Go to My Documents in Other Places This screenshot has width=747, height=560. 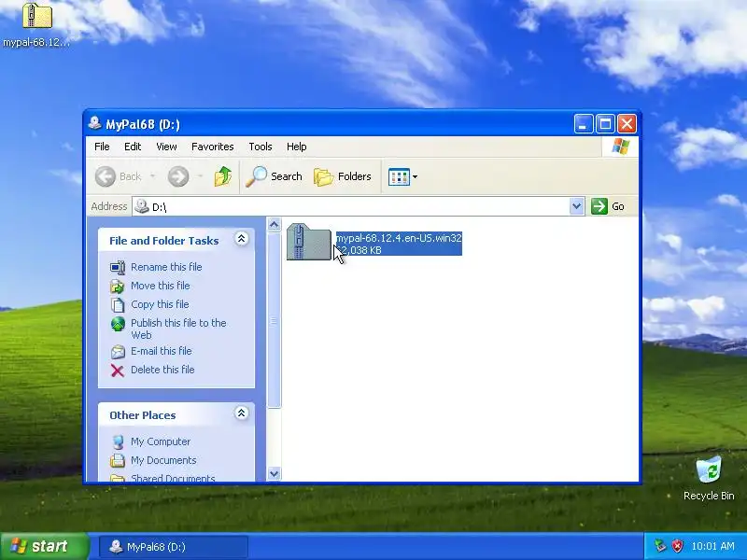[163, 460]
